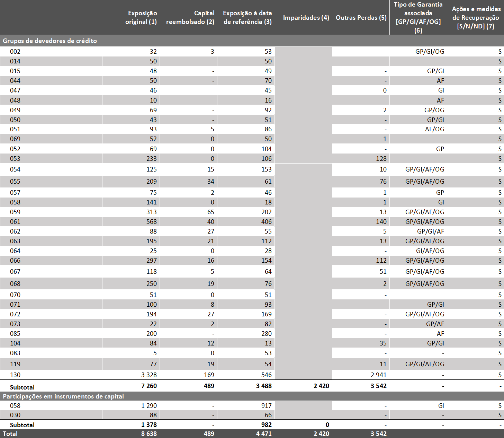Click row label 104
This screenshot has height=438, width=504.
coord(15,343)
